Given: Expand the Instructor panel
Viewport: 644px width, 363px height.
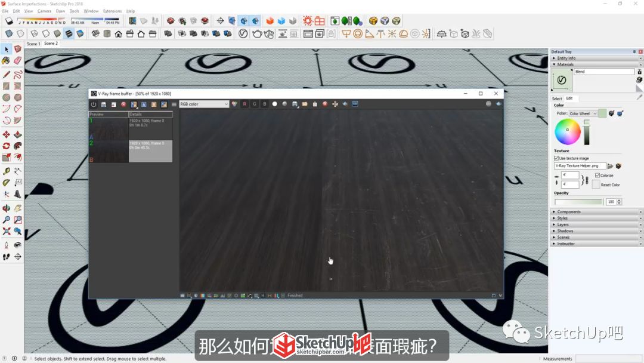Looking at the screenshot, I should pos(596,244).
